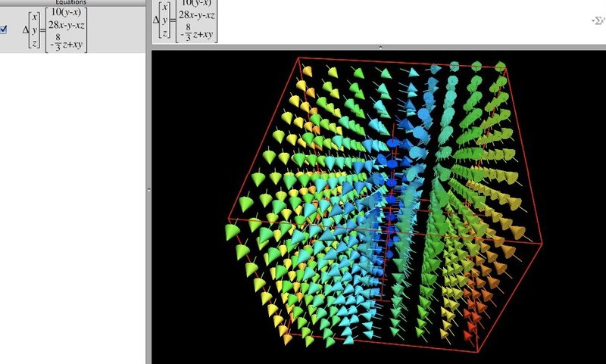Click the delta symbol in the equation editor
The height and width of the screenshot is (364, 606).
[157, 17]
